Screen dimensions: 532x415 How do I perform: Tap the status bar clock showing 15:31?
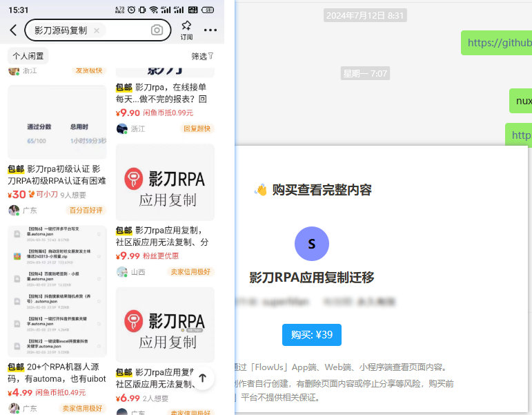(19, 10)
